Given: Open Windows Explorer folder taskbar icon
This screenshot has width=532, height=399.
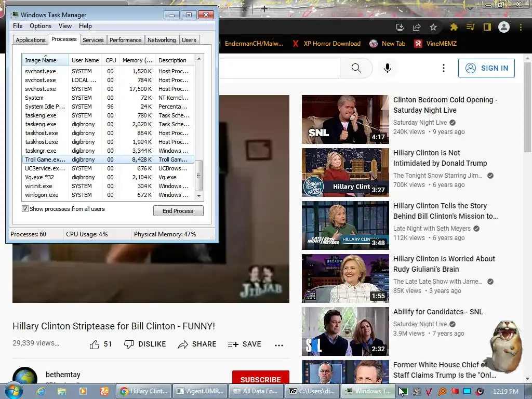Looking at the screenshot, I should pyautogui.click(x=61, y=391).
